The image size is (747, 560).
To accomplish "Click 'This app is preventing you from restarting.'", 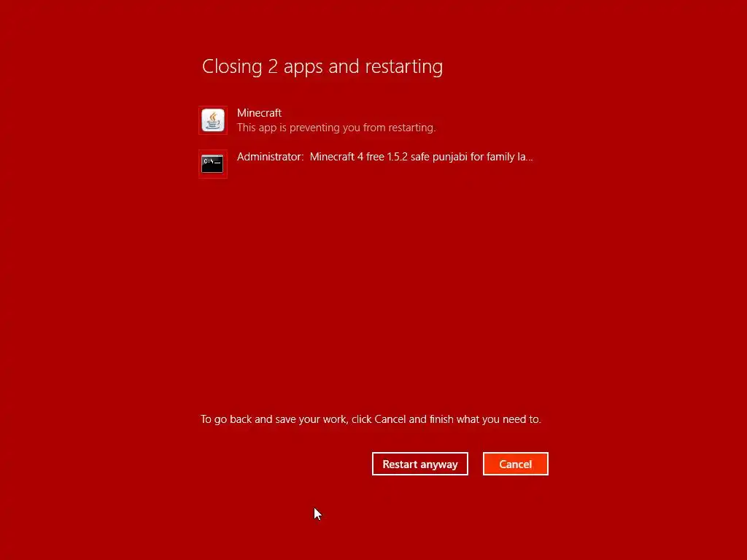I will point(336,128).
